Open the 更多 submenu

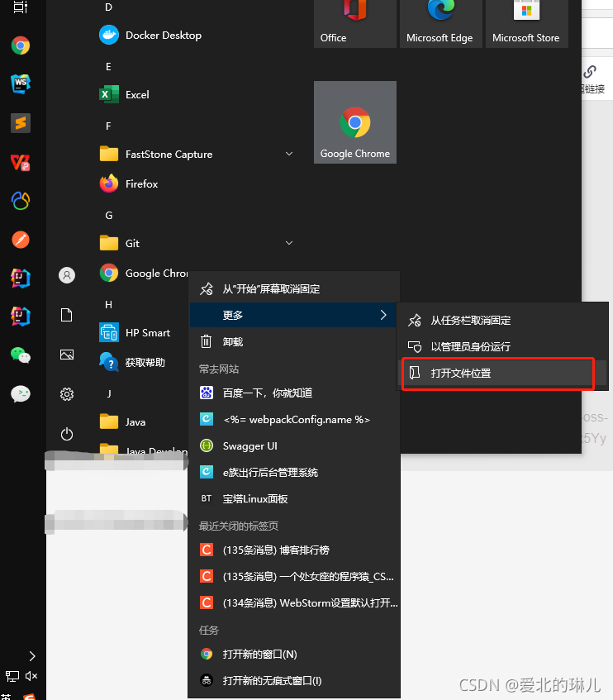pos(293,315)
